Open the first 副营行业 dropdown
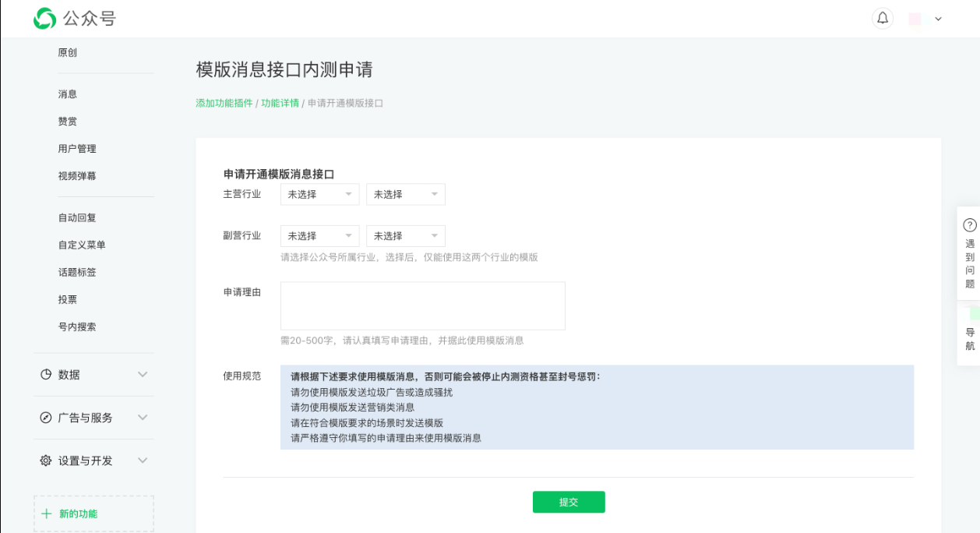The width and height of the screenshot is (980, 533). [320, 236]
